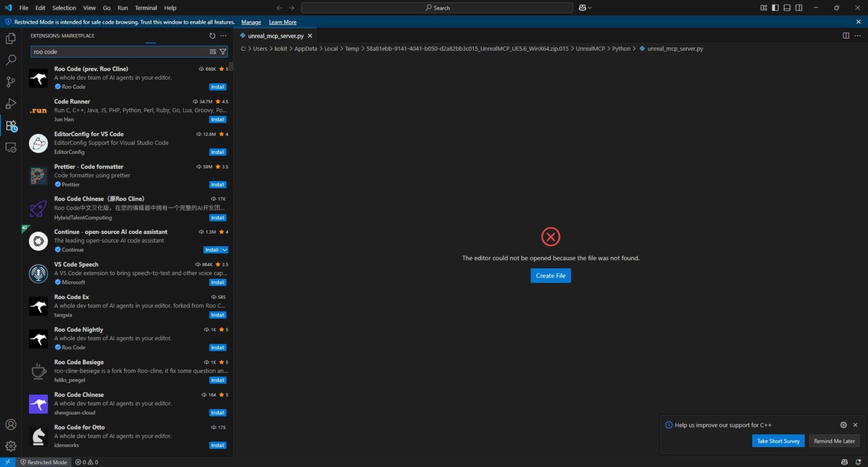The height and width of the screenshot is (467, 868).
Task: Click Restricted Mode in status bar
Action: tap(44, 462)
